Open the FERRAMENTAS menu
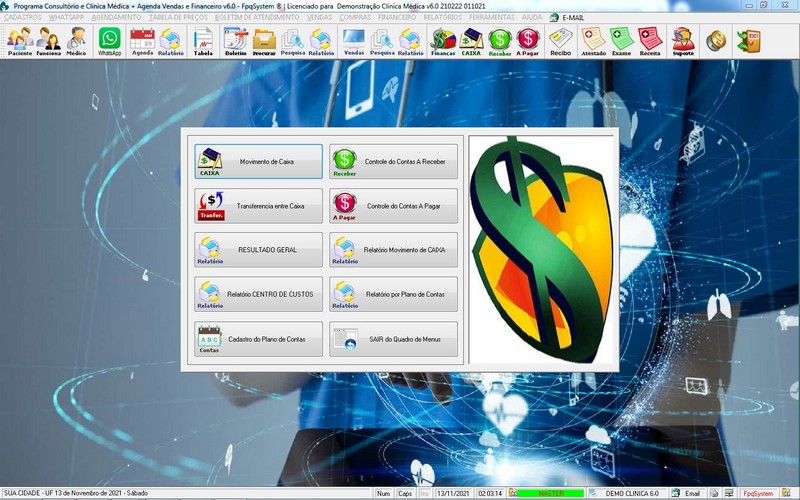Viewport: 800px width, 500px height. click(x=491, y=17)
